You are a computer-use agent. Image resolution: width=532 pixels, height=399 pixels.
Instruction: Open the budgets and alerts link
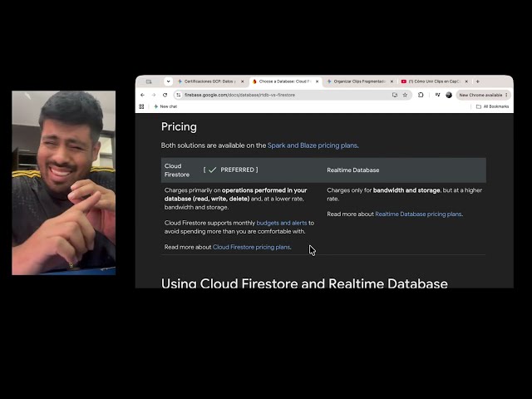click(x=282, y=223)
